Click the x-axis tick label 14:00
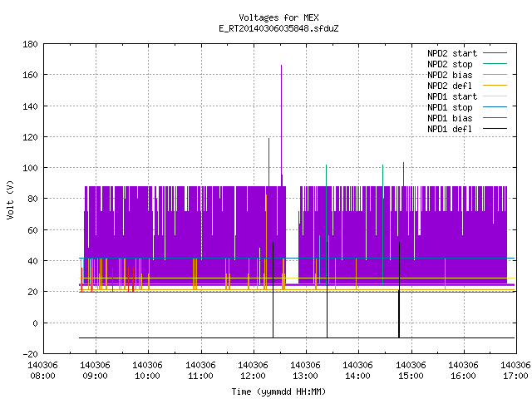 [x=358, y=377]
